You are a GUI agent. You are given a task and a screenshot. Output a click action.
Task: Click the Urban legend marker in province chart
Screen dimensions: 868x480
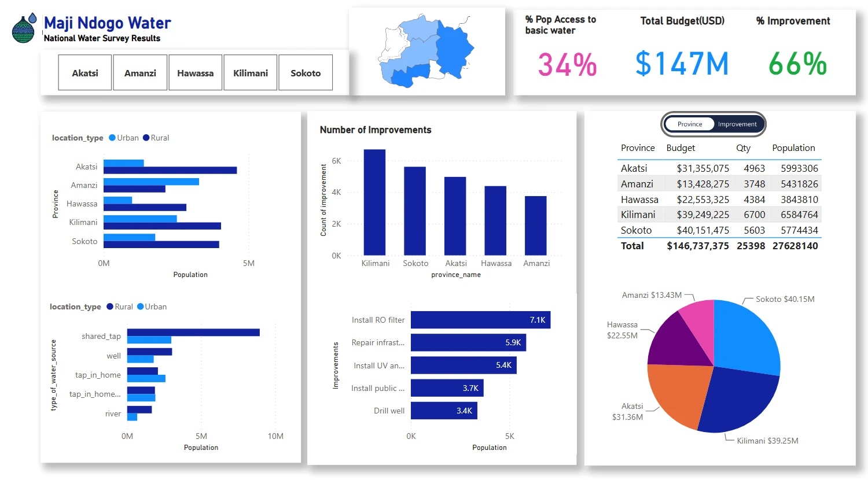click(x=112, y=138)
